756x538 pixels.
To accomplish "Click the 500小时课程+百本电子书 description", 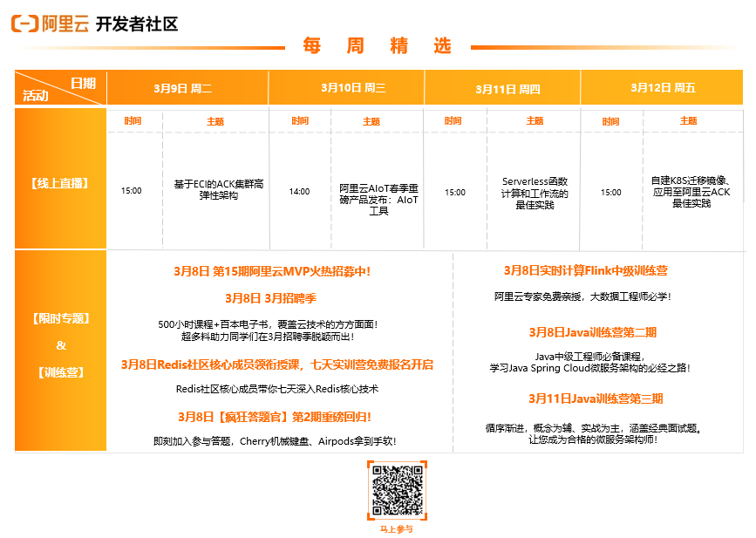I will (268, 330).
